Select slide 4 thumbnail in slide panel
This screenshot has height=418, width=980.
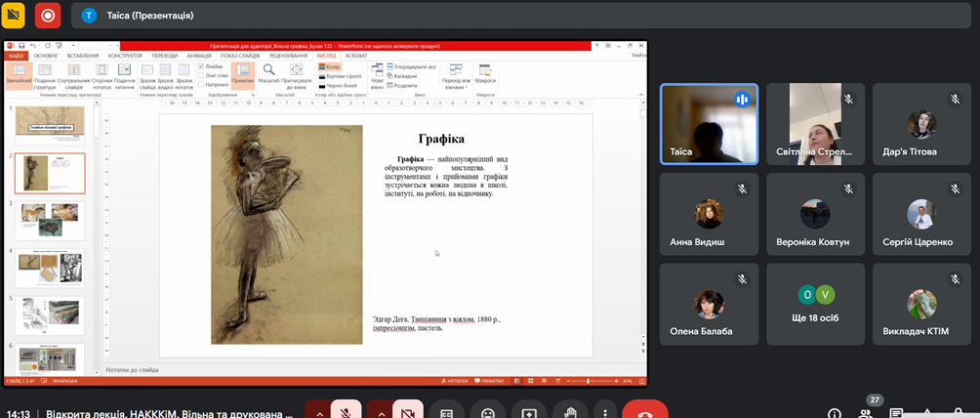pos(50,268)
